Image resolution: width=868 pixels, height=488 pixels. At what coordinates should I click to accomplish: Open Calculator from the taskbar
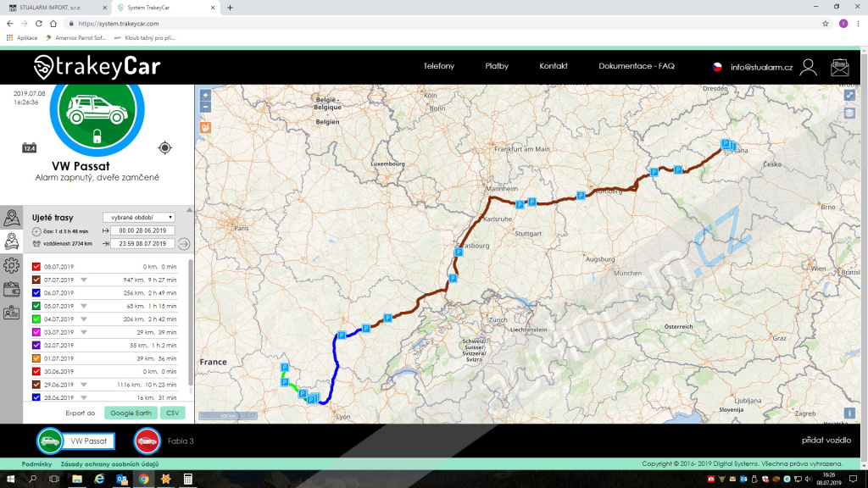[x=187, y=480]
